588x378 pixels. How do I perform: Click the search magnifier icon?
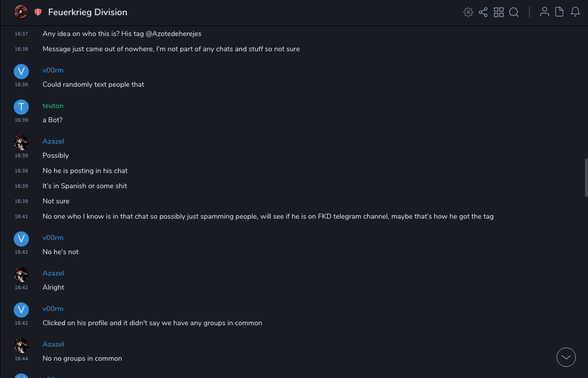pos(514,12)
